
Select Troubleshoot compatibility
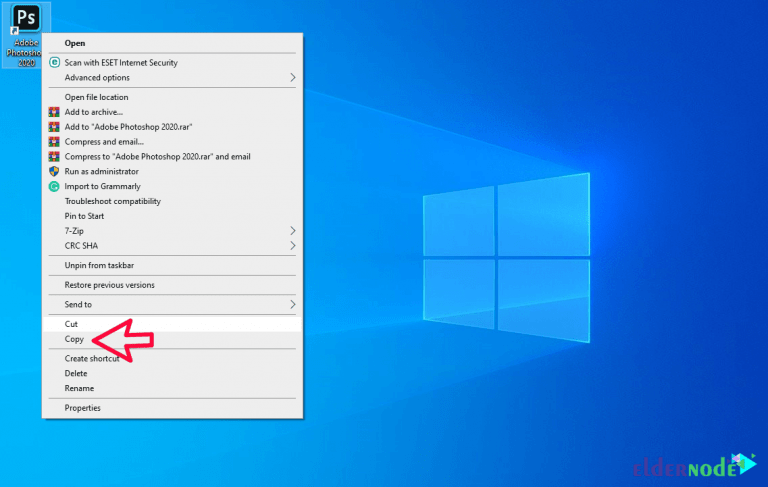click(172, 201)
